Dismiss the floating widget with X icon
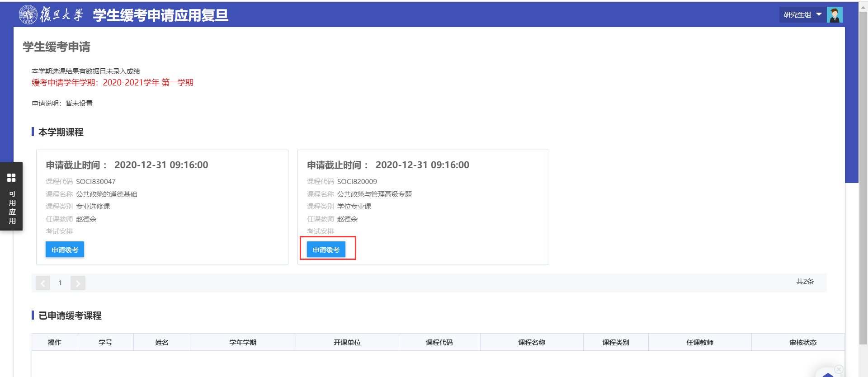868x377 pixels. pos(839,369)
